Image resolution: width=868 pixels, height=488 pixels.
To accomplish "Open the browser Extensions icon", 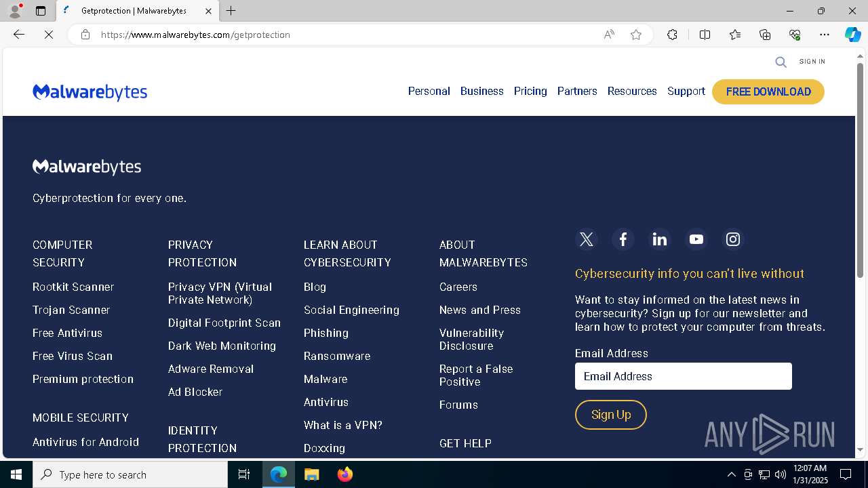I will coord(672,35).
